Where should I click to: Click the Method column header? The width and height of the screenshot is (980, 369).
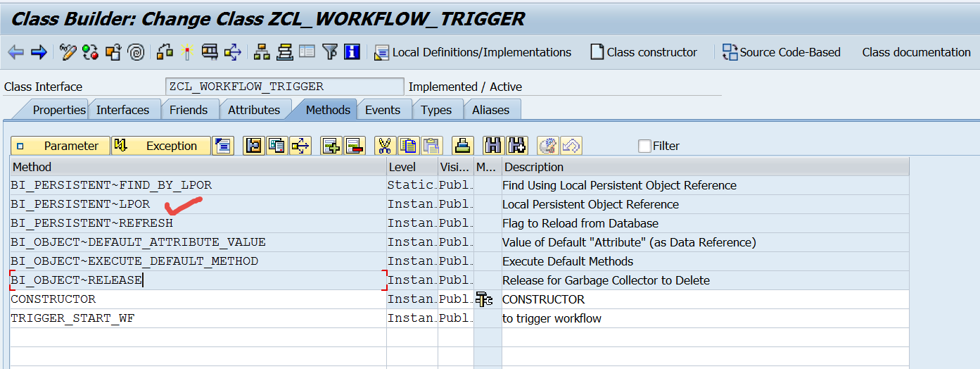[198, 167]
